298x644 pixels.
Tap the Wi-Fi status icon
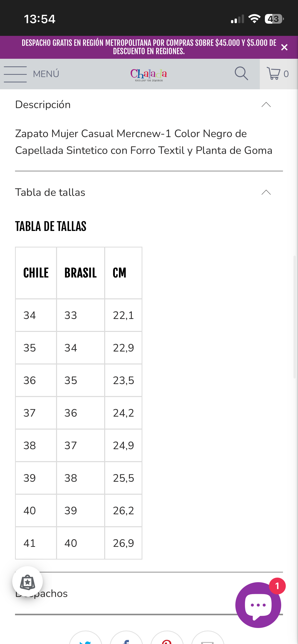[254, 19]
